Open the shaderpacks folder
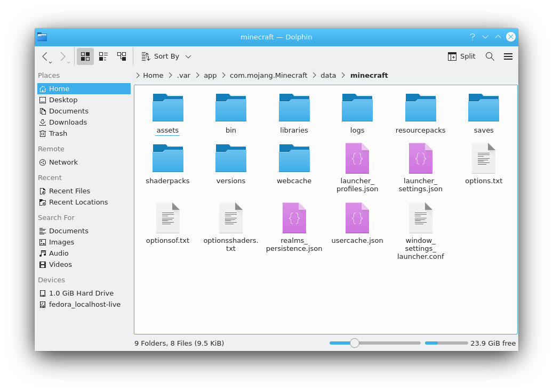This screenshot has width=553, height=392. (167, 158)
